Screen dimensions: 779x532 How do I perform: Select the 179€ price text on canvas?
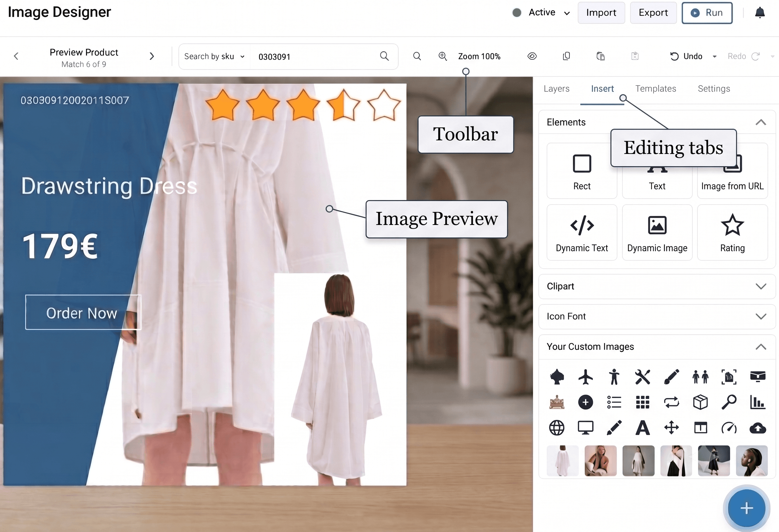click(x=60, y=247)
